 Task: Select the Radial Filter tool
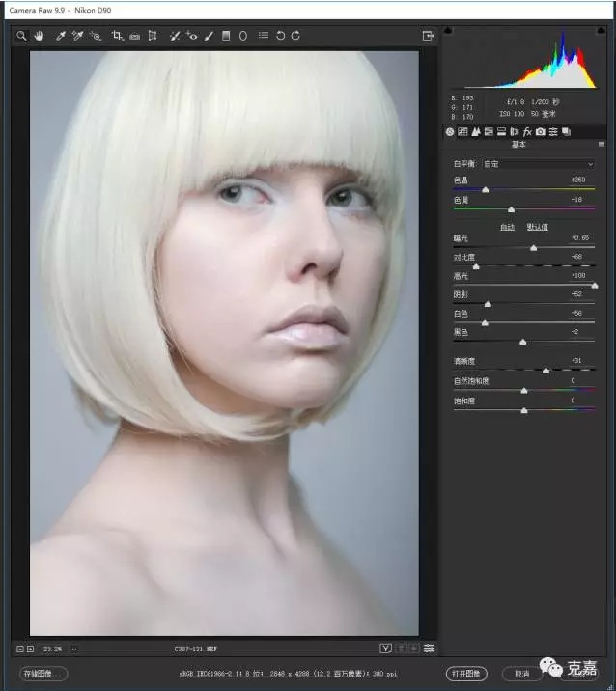pos(242,36)
